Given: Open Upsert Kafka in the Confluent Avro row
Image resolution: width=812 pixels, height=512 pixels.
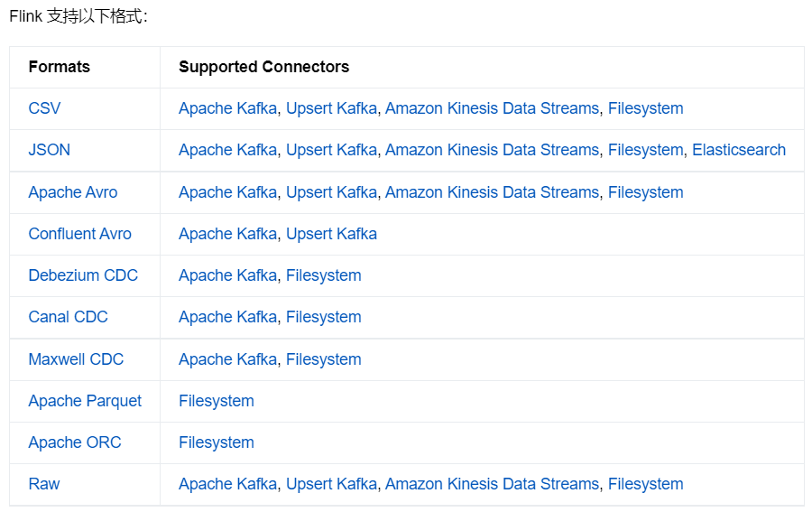Looking at the screenshot, I should 331,234.
